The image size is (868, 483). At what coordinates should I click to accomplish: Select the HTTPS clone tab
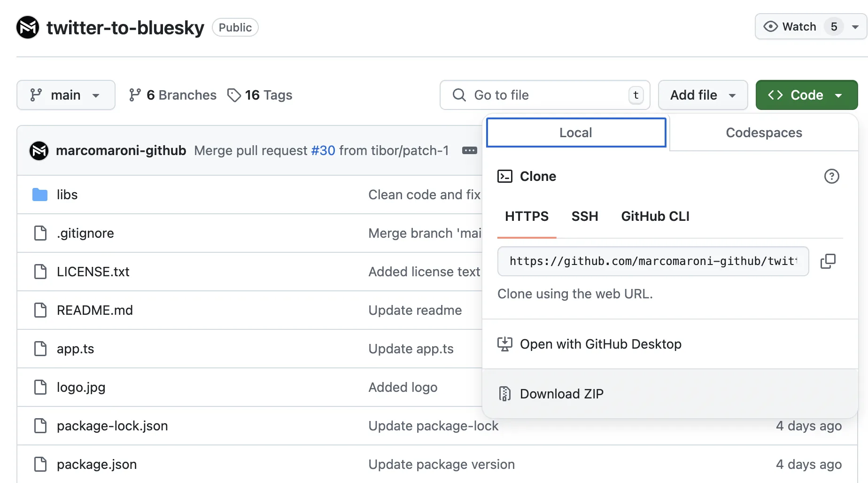click(x=527, y=216)
